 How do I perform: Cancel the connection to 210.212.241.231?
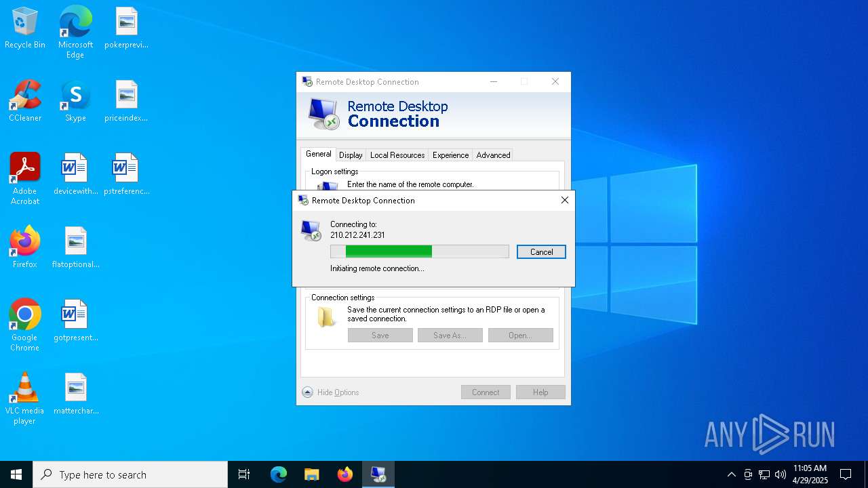(541, 251)
